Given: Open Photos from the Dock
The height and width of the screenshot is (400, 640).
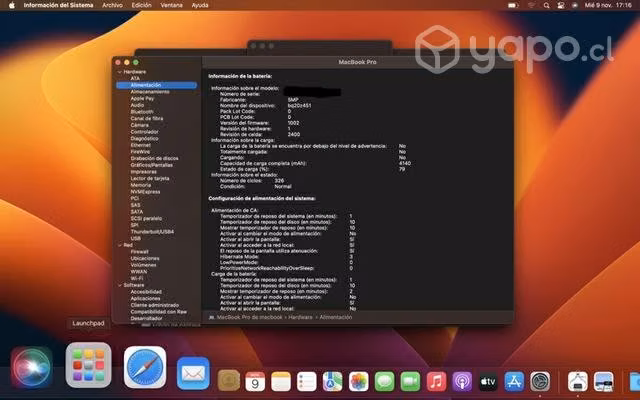Looking at the screenshot, I should point(359,382).
